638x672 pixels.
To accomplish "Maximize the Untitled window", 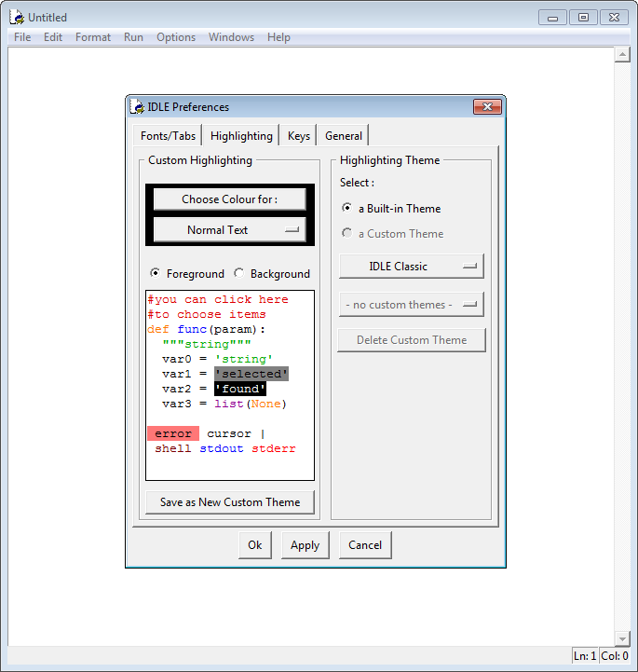I will pyautogui.click(x=583, y=18).
